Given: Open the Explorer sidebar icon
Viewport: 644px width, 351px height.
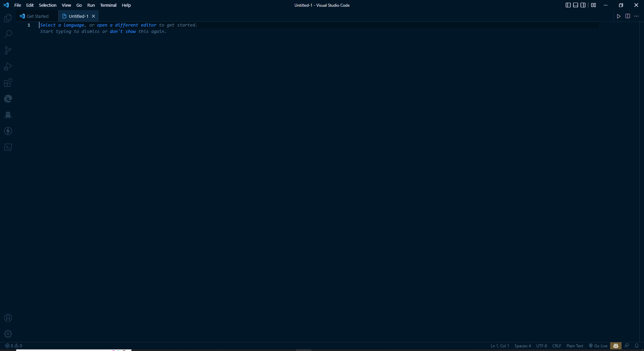Looking at the screenshot, I should [x=8, y=18].
